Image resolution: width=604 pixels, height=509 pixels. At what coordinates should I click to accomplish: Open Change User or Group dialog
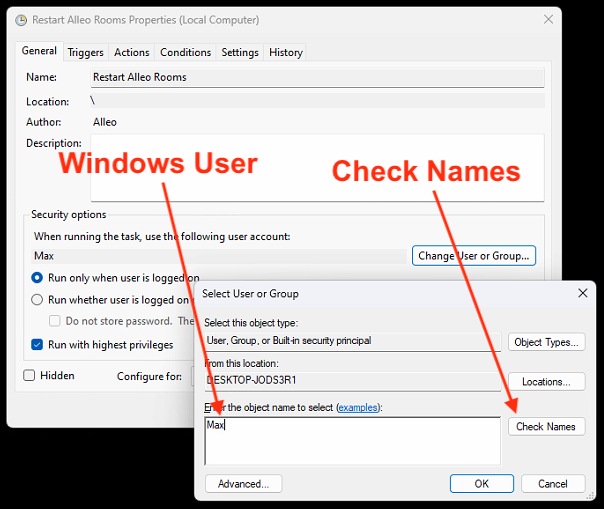474,256
